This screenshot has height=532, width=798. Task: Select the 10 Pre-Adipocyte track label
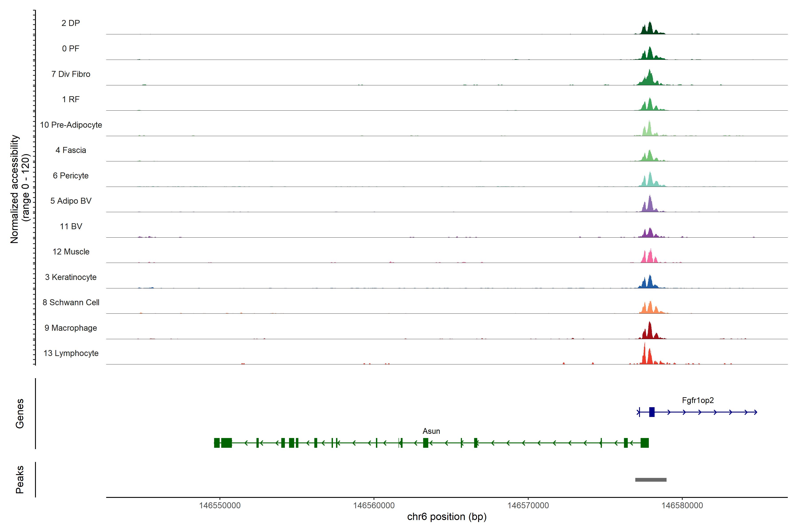click(x=71, y=125)
